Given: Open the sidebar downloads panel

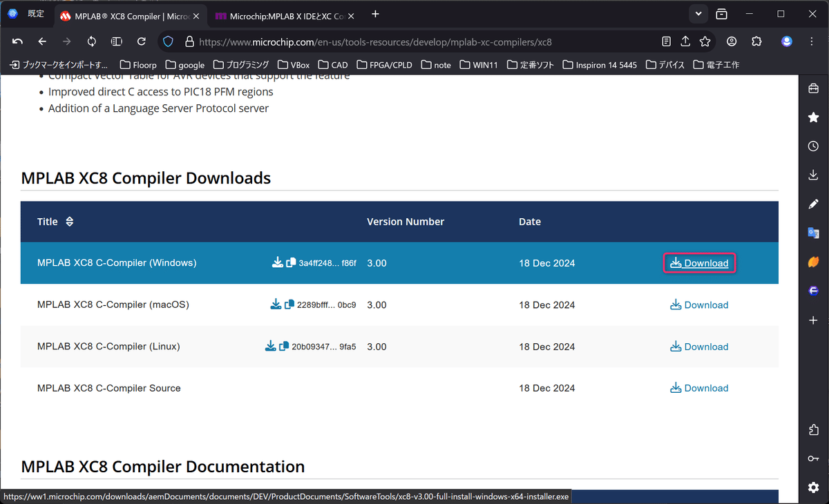Looking at the screenshot, I should (813, 175).
